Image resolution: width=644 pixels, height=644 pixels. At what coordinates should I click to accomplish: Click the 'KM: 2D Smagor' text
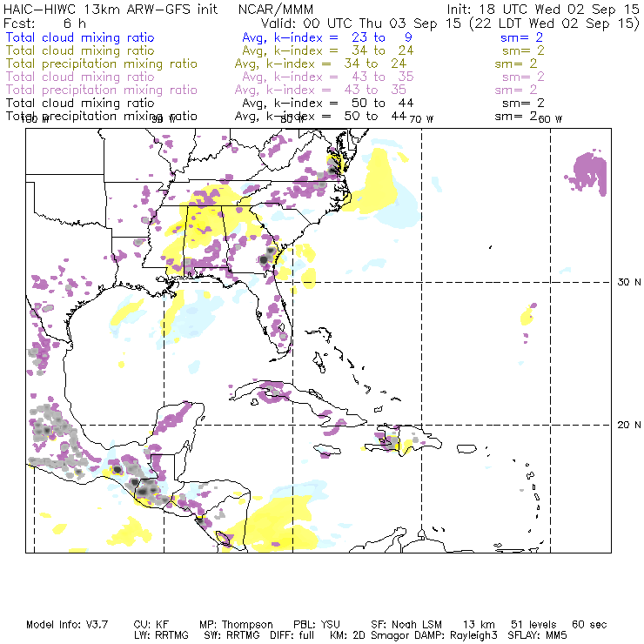tap(371, 635)
